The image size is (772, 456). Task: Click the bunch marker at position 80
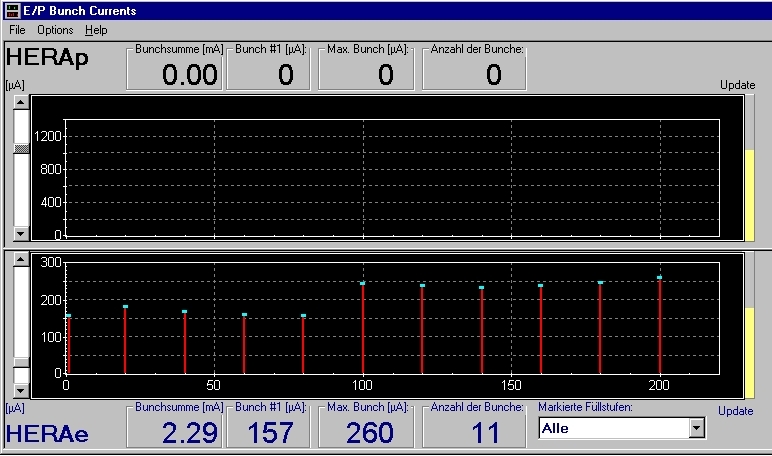click(x=303, y=315)
